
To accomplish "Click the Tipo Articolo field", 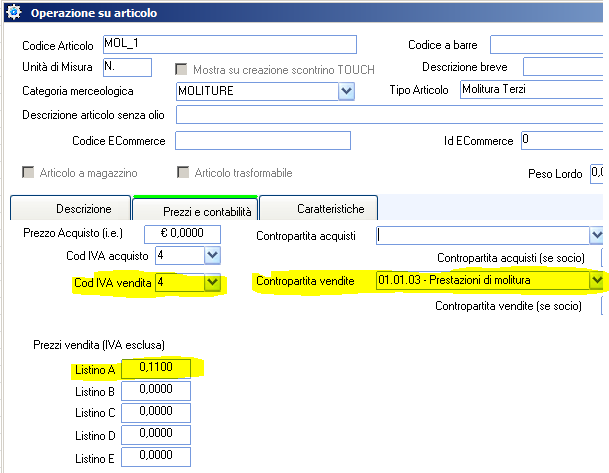I will (532, 90).
